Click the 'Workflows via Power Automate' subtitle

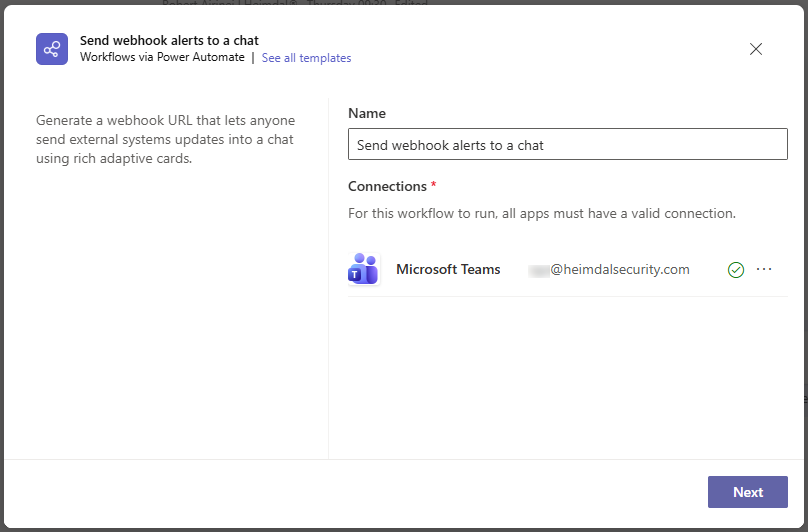(x=162, y=57)
